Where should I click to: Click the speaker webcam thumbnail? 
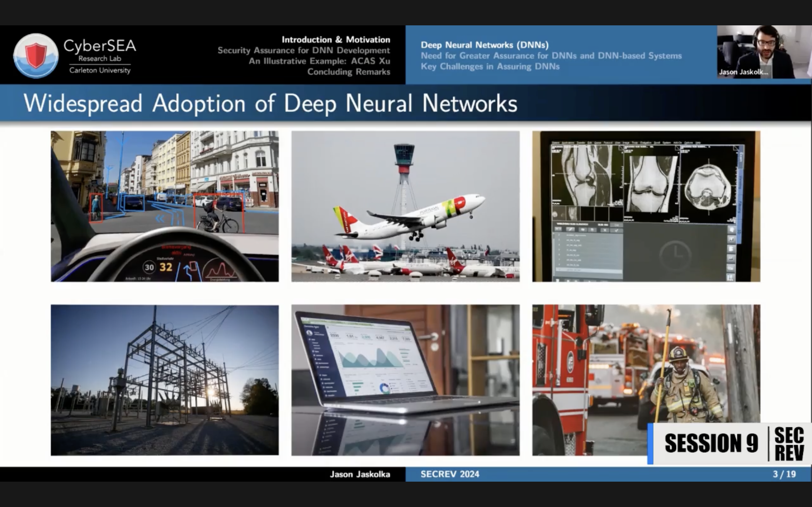pos(764,52)
